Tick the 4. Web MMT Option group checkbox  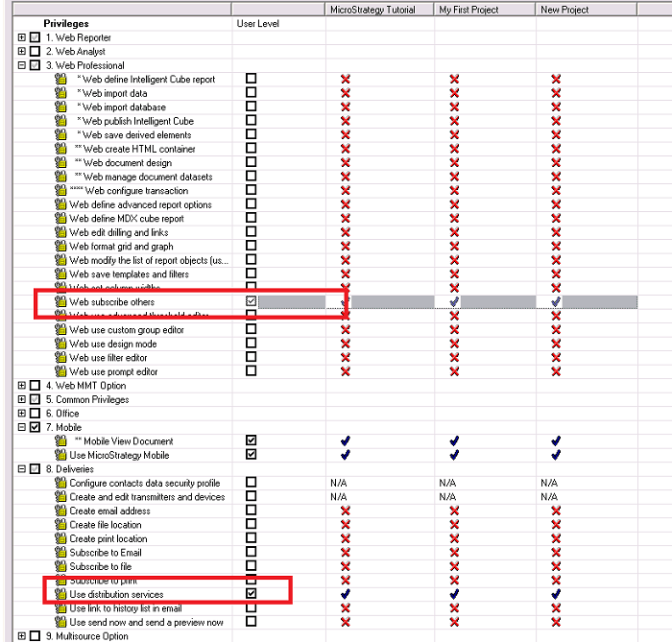(36, 386)
